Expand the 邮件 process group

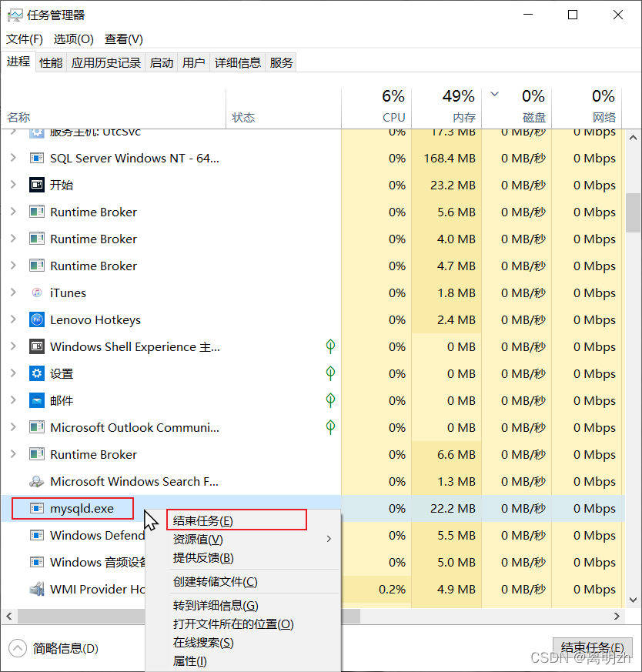click(x=13, y=401)
